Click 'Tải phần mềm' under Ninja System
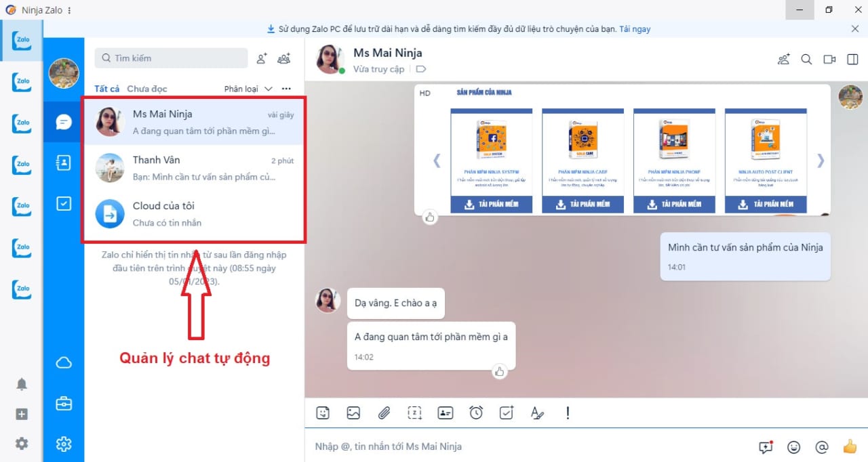Image resolution: width=868 pixels, height=462 pixels. pos(492,204)
